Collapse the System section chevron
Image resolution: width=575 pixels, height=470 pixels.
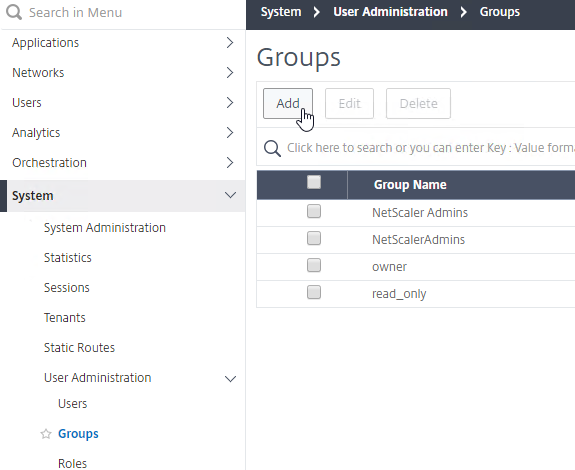pos(230,195)
